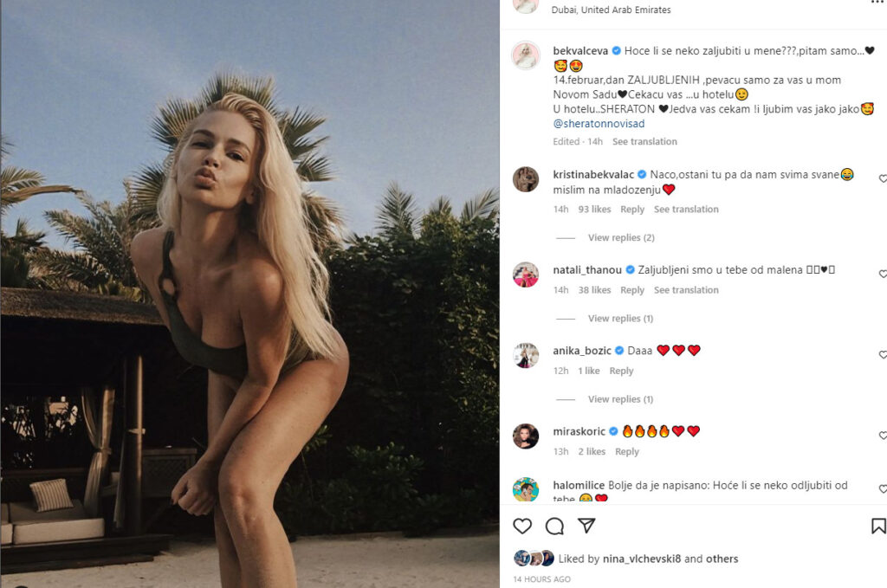
Task: Share post with the paper plane icon
Action: point(586,526)
